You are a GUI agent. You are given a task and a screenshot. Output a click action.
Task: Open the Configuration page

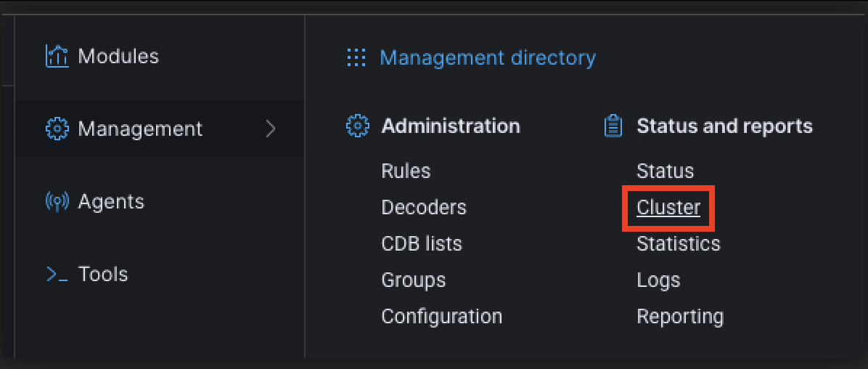(441, 317)
